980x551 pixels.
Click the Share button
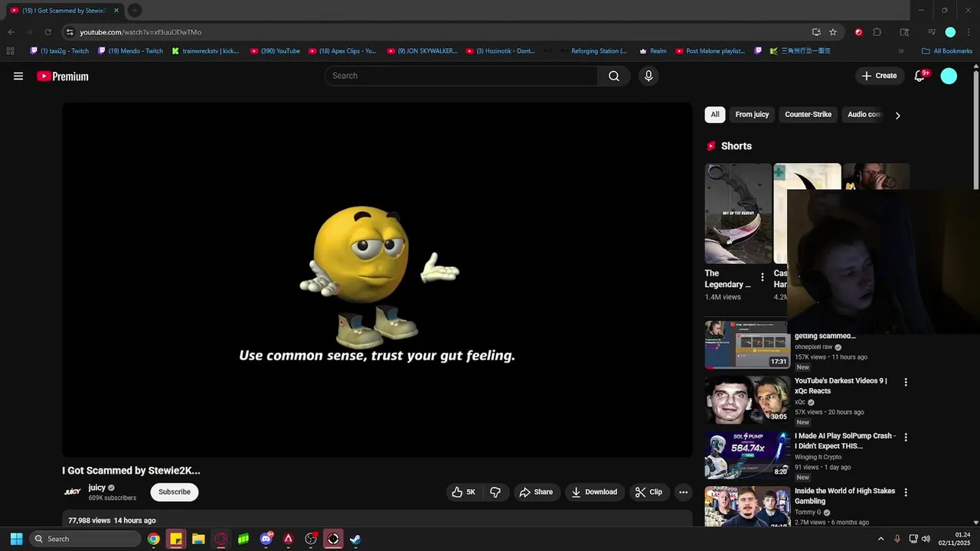click(x=536, y=492)
